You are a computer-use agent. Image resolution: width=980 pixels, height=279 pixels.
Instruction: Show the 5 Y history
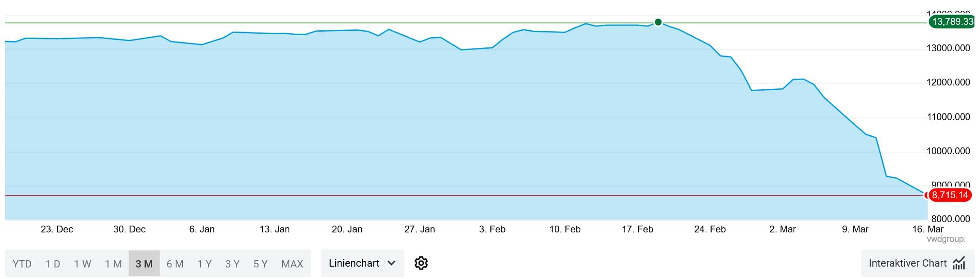260,264
